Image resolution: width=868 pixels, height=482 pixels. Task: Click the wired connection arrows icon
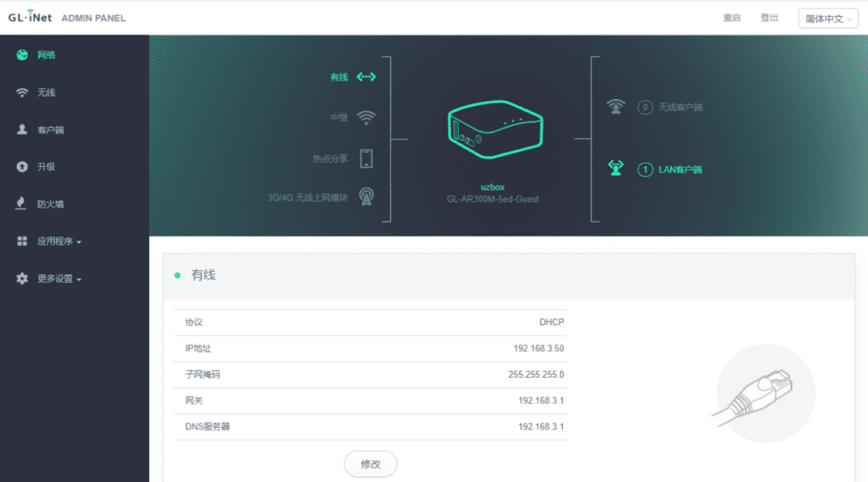366,77
